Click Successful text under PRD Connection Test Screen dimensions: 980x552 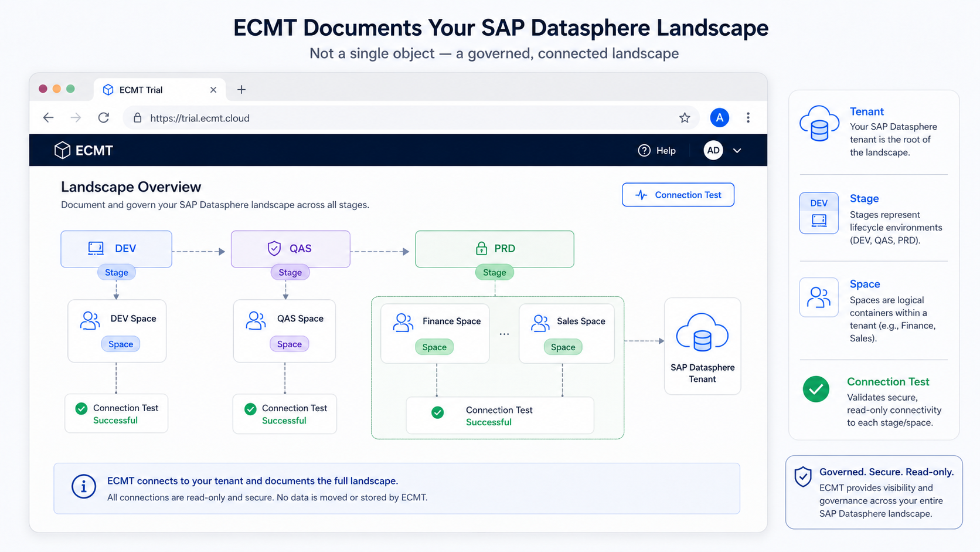(x=489, y=422)
